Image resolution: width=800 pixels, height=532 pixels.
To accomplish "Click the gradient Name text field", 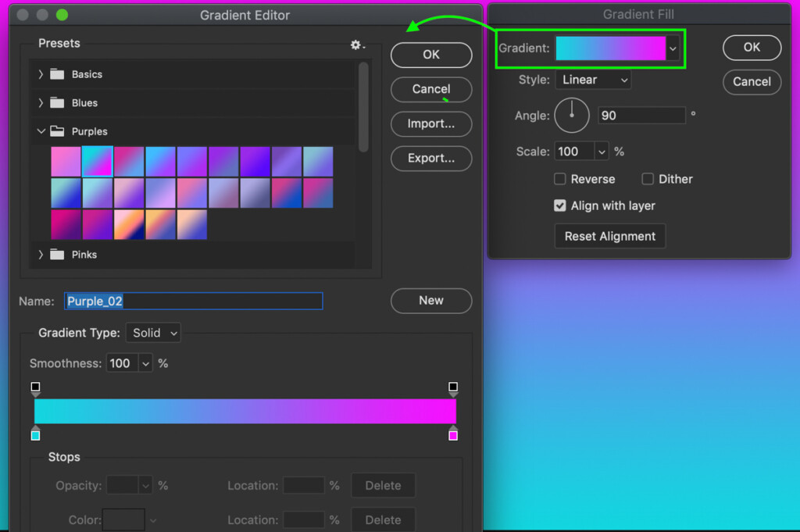I will [193, 301].
